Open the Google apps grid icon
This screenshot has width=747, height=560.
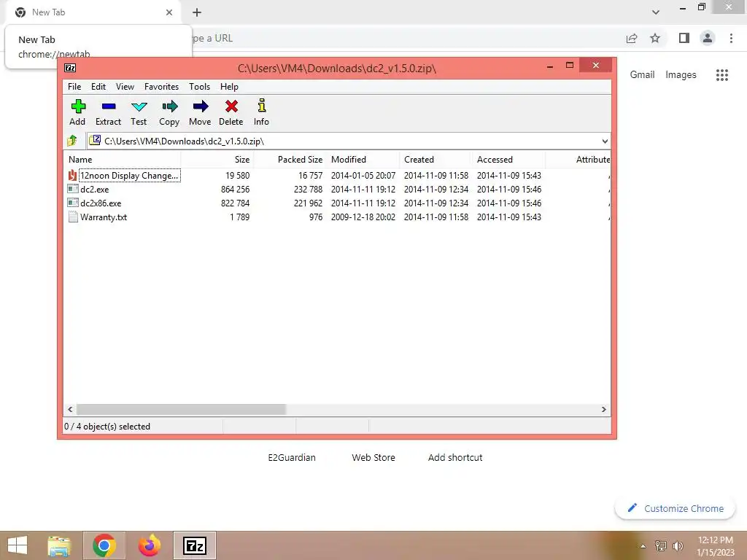[x=721, y=75]
